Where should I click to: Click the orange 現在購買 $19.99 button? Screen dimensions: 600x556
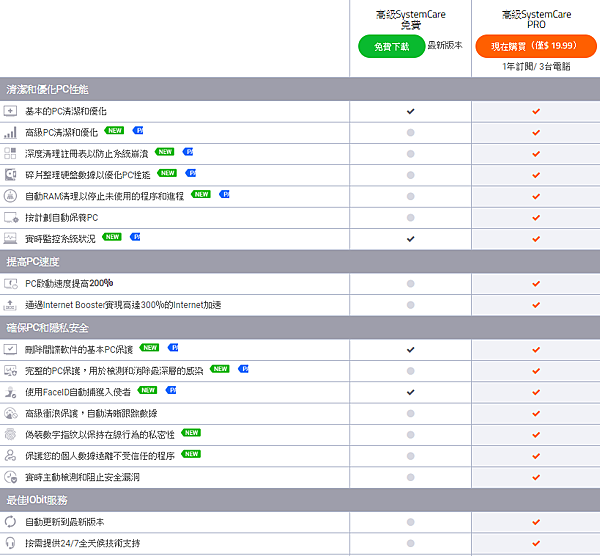(536, 46)
